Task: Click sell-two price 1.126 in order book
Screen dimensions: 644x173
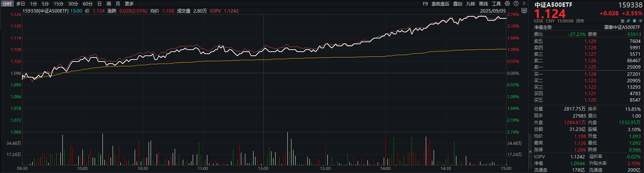Action: (x=590, y=60)
